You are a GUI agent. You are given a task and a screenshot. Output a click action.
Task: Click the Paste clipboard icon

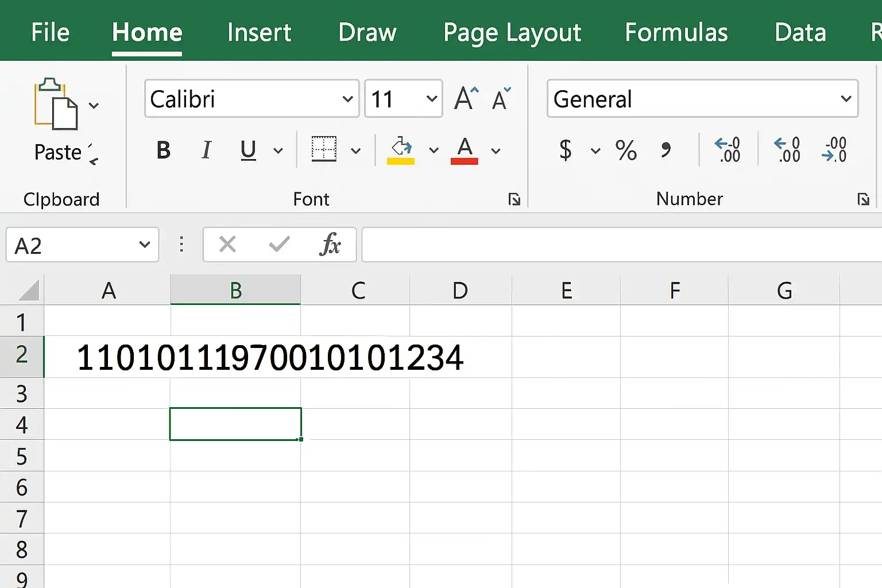(56, 104)
